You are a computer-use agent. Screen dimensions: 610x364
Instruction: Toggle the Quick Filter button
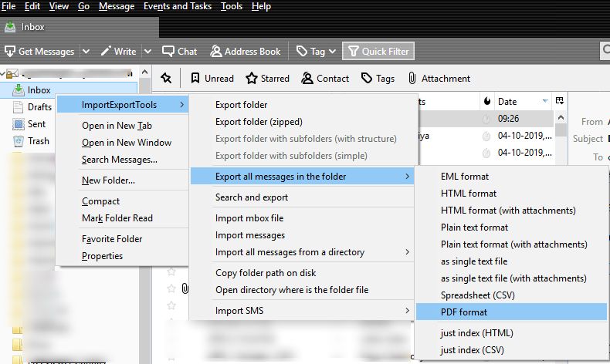point(378,51)
